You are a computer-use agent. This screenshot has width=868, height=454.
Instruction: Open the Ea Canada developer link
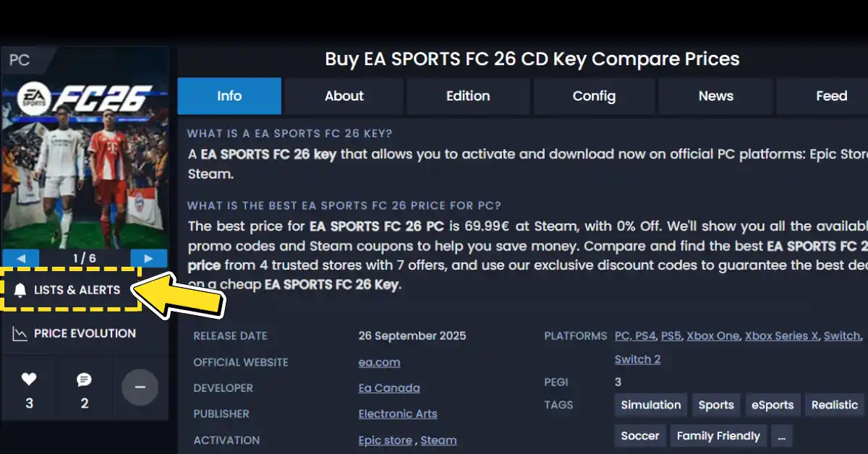[x=389, y=388]
